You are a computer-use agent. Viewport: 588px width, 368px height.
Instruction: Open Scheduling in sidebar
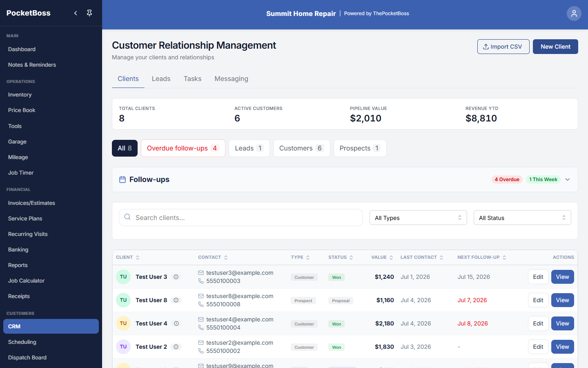(51, 342)
